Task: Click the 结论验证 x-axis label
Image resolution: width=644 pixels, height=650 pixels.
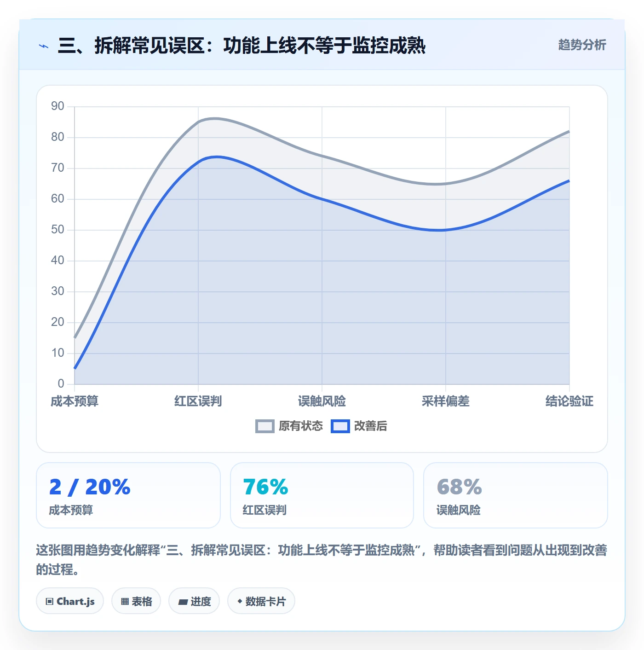Action: click(569, 401)
